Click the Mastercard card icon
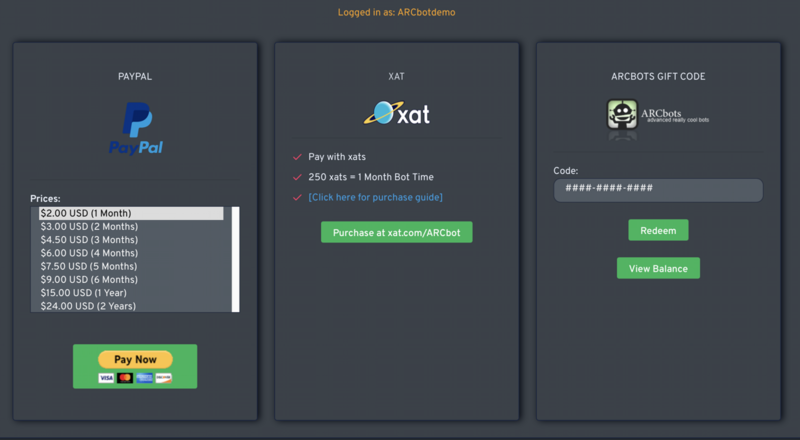 click(125, 378)
